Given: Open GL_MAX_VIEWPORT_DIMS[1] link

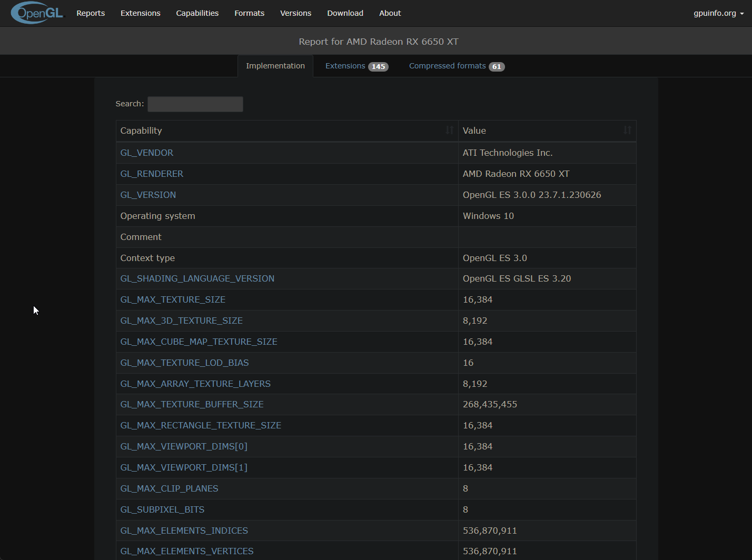Looking at the screenshot, I should point(184,467).
